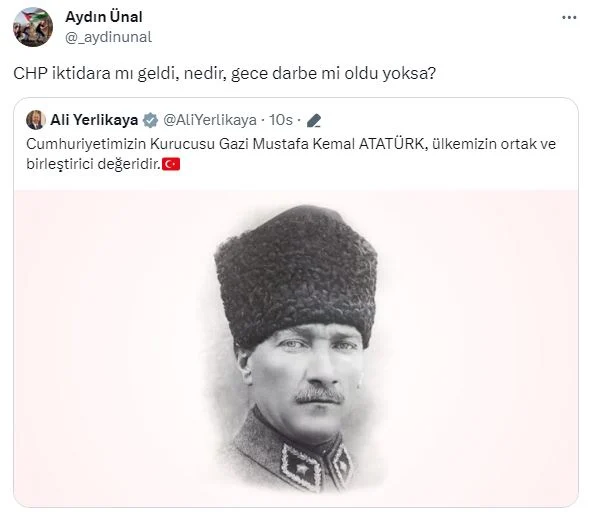Open the @_aydinunal handle

point(108,37)
